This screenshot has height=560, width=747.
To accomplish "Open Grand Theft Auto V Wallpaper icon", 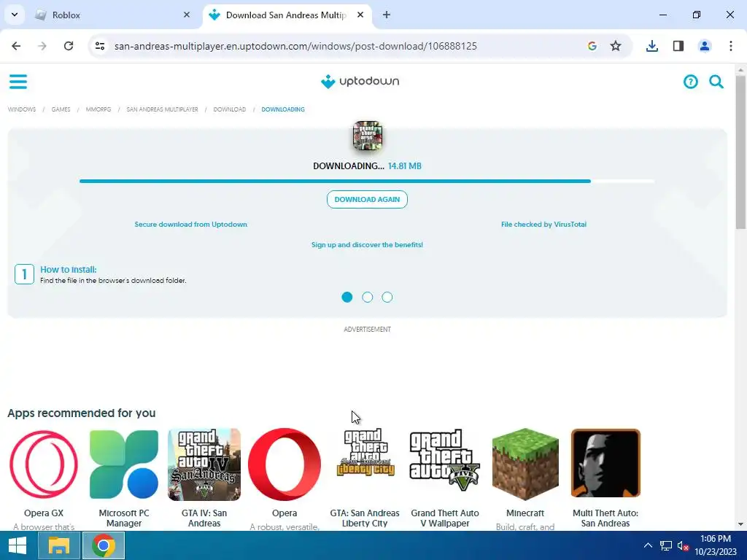I will pos(445,460).
